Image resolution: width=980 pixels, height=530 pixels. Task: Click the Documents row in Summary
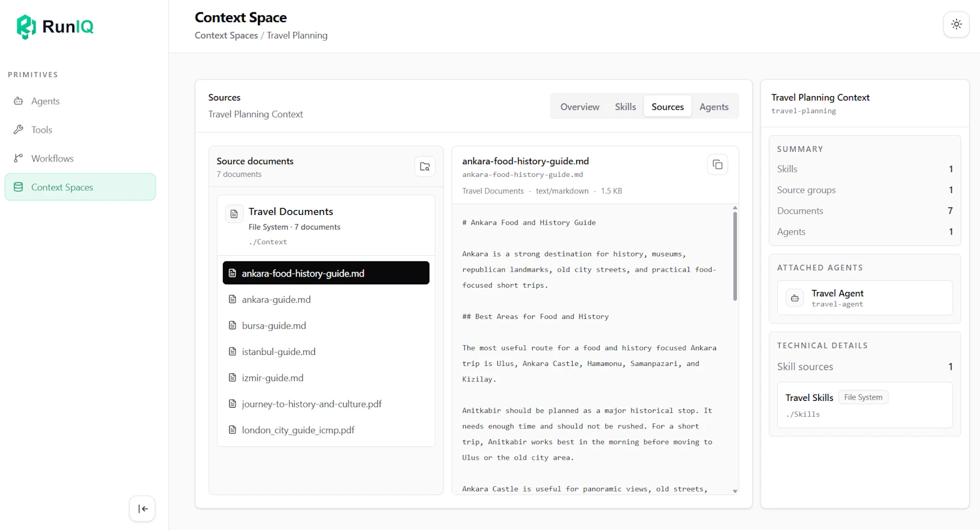864,211
